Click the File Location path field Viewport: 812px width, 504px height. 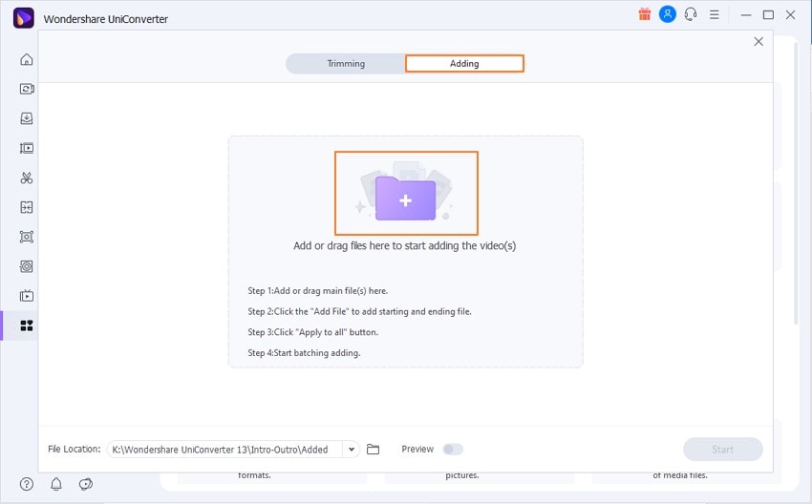[224, 450]
